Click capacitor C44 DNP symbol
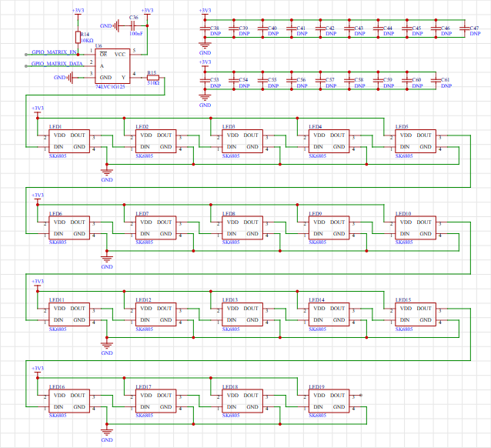 tap(378, 28)
